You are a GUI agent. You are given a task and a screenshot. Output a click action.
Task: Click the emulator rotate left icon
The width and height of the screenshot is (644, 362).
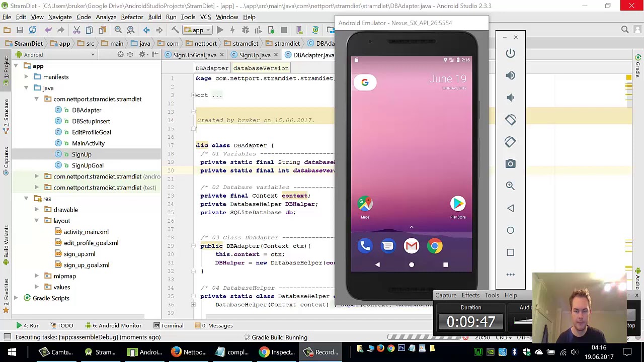point(510,120)
